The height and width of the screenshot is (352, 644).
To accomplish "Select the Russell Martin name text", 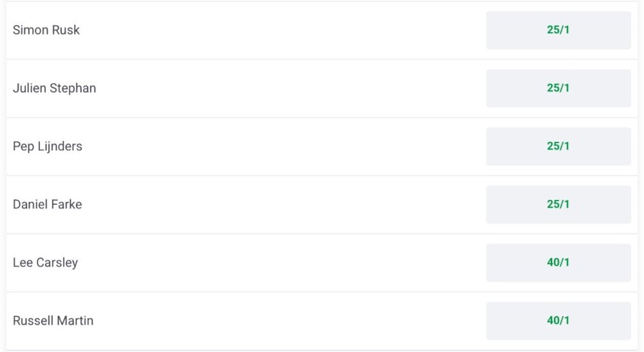I will pos(53,320).
